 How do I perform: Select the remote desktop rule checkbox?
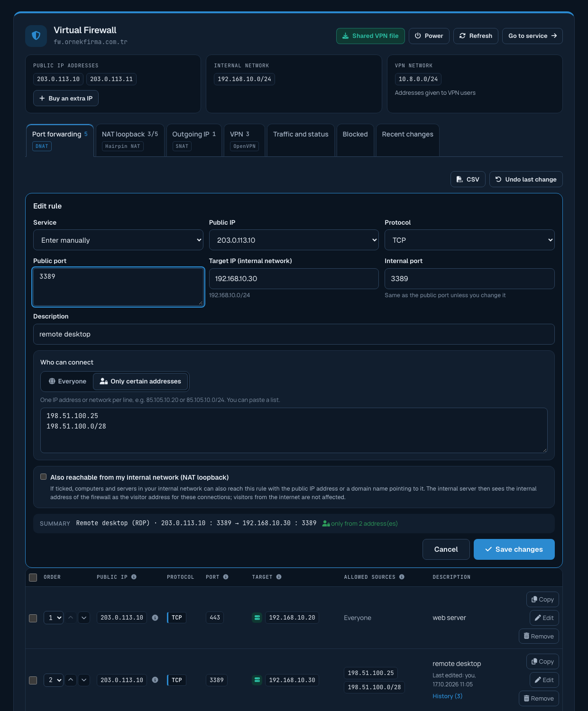[x=33, y=680]
